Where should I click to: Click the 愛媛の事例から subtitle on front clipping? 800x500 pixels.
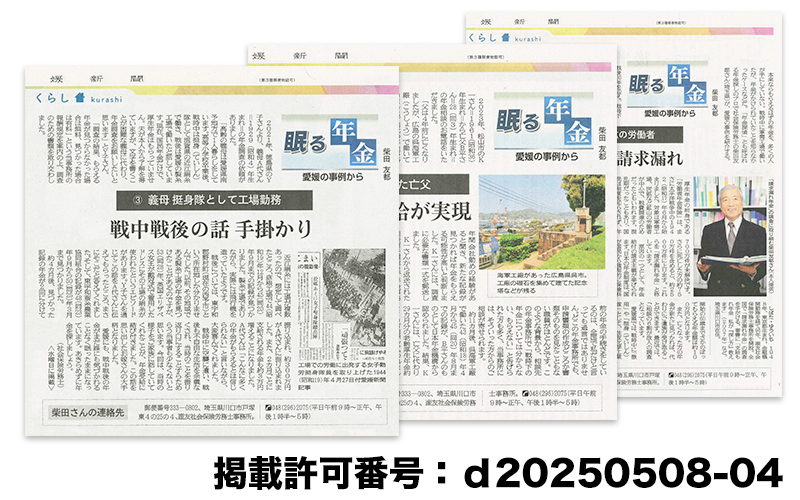point(333,177)
